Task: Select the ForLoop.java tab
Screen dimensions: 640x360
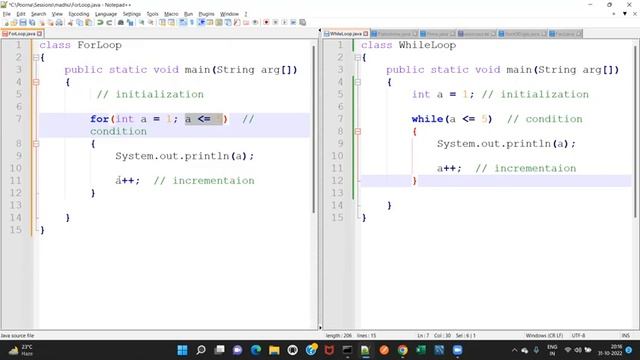Action: pos(21,33)
